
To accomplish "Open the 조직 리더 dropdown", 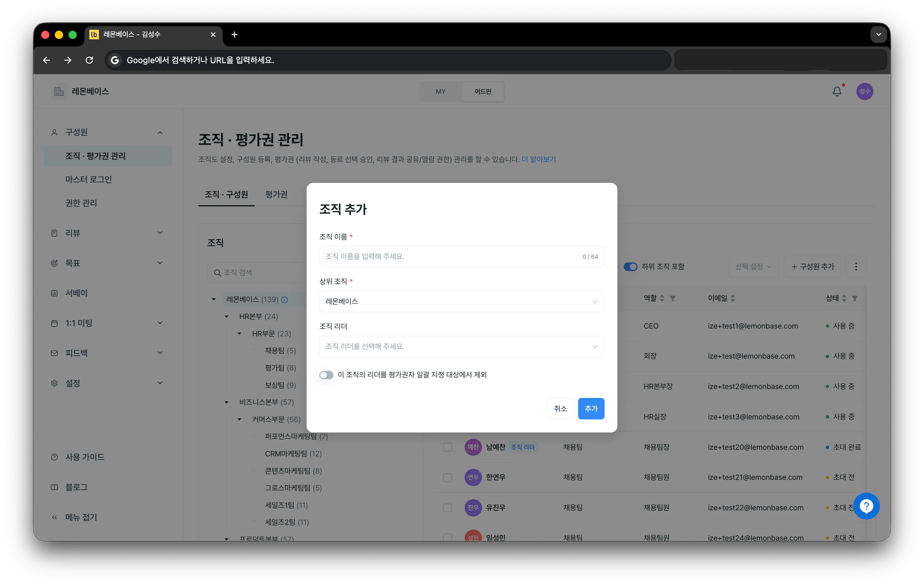I will tap(462, 346).
